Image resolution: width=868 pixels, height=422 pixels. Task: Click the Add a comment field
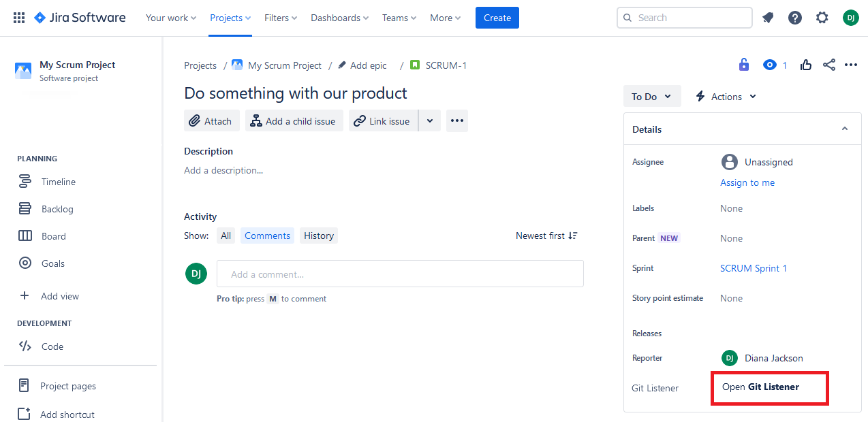400,274
